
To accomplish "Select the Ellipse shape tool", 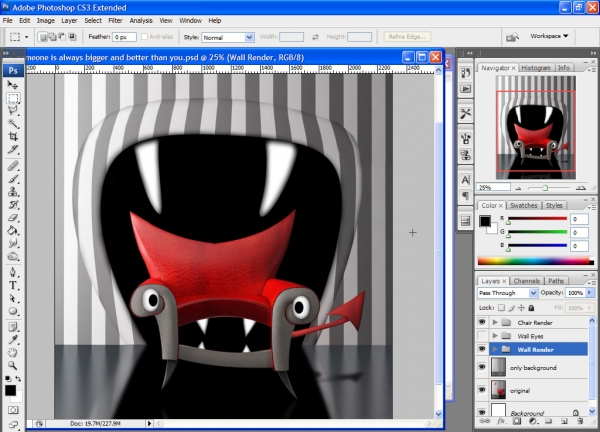I will coord(13,311).
